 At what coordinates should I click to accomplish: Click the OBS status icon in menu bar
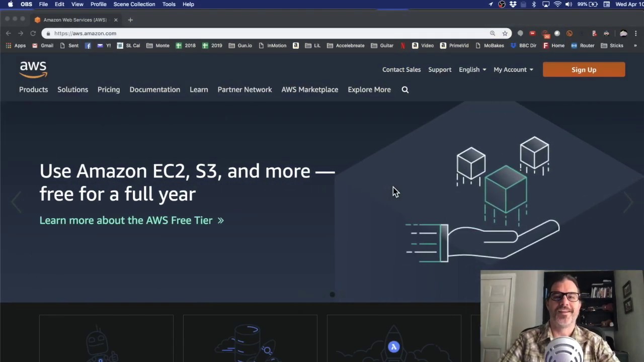pyautogui.click(x=502, y=4)
